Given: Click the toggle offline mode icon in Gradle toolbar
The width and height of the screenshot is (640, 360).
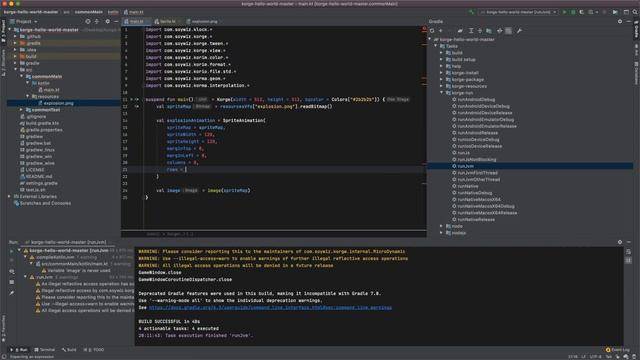Looking at the screenshot, I should pos(499,31).
